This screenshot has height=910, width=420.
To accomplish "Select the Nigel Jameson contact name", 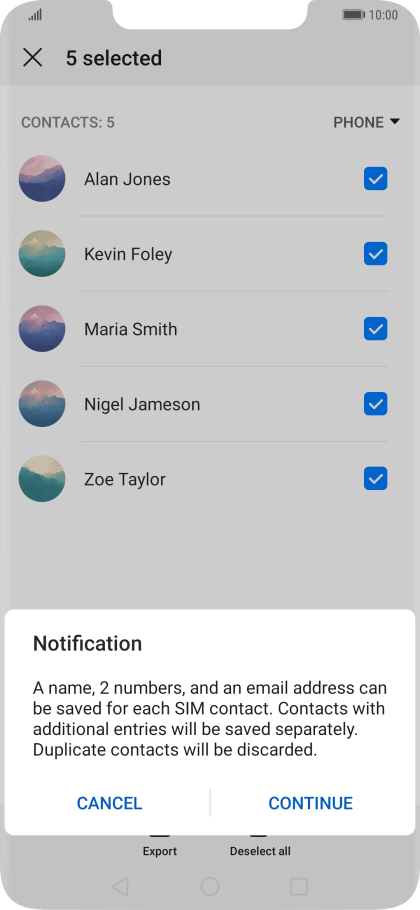I will (142, 404).
